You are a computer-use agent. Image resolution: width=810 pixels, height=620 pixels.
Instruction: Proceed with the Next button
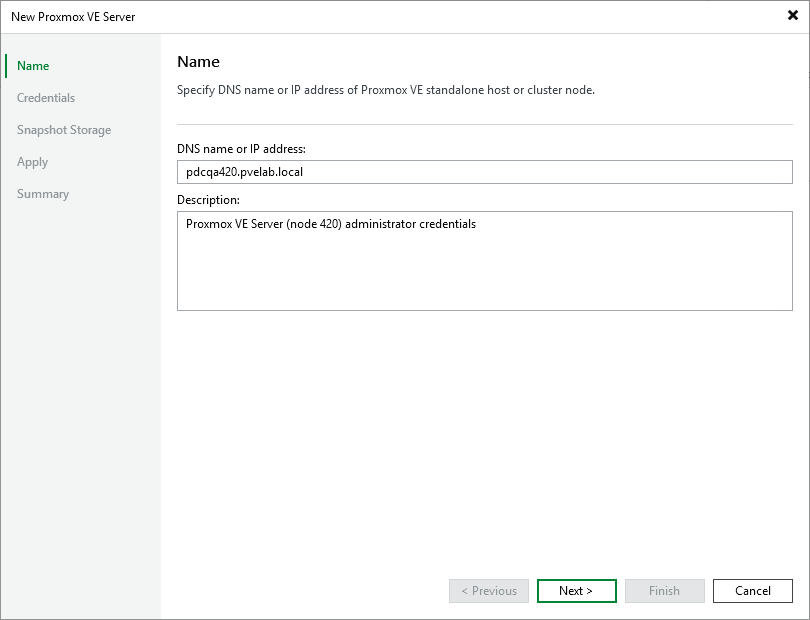[x=576, y=590]
